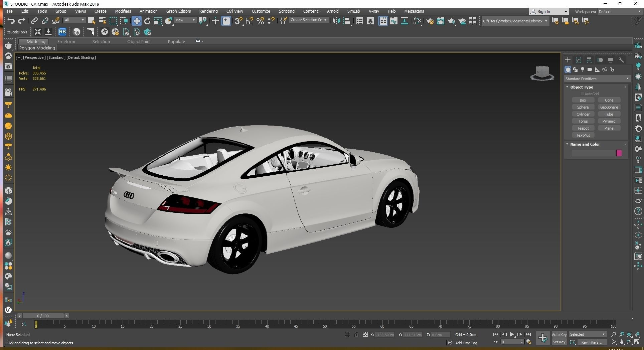This screenshot has width=644, height=350.
Task: Open the Create Selection Set dropdown
Action: tap(308, 20)
